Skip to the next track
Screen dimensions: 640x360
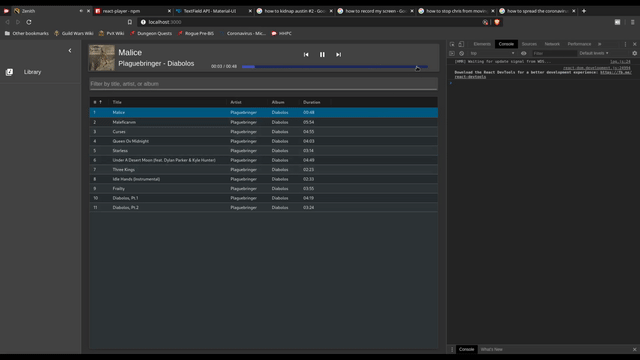(x=338, y=54)
